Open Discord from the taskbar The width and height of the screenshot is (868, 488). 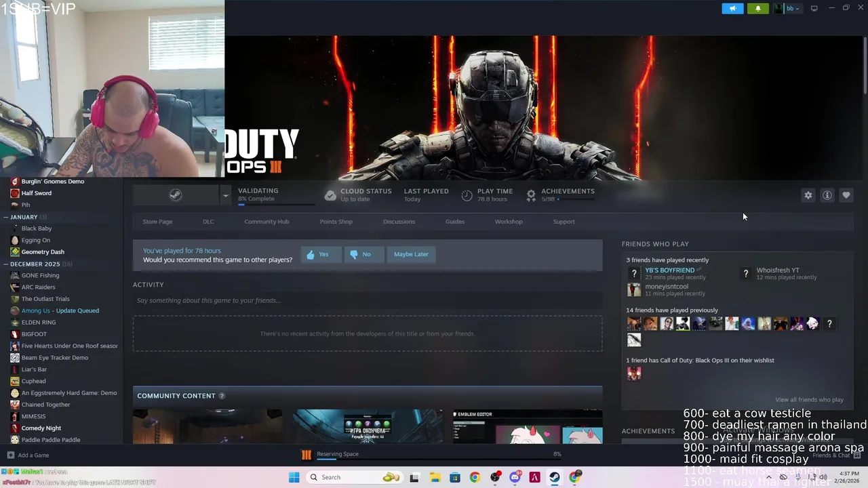(515, 477)
